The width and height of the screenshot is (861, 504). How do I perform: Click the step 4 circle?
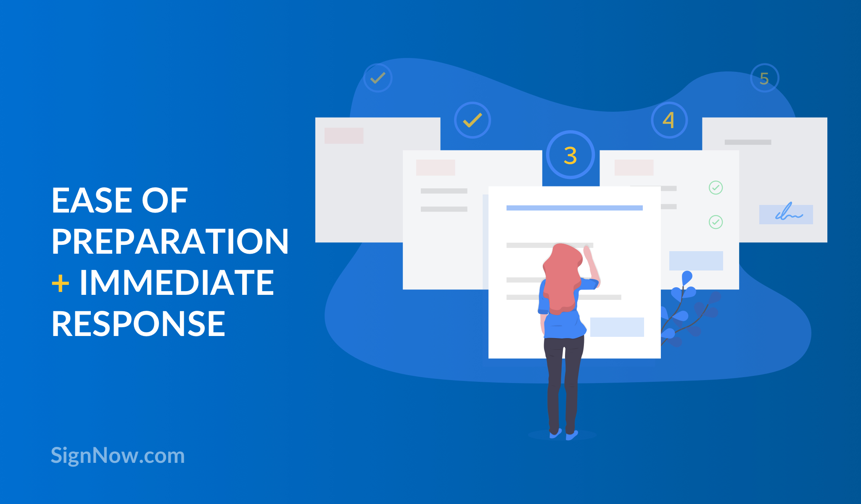pyautogui.click(x=669, y=120)
